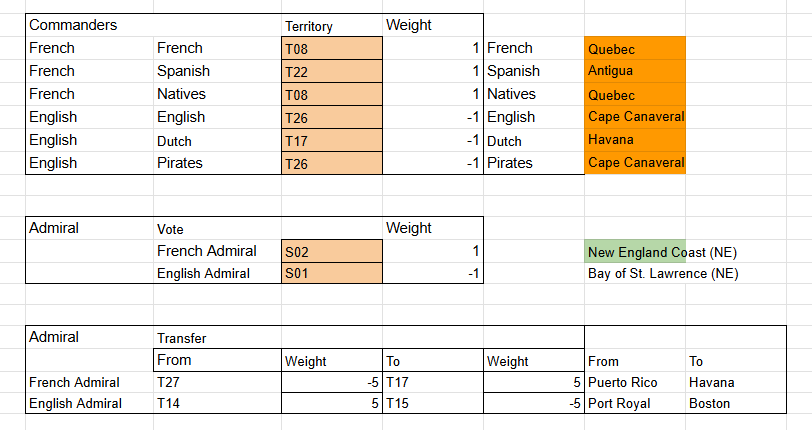Select the Natives cell next to T08
The width and height of the screenshot is (812, 430).
click(x=217, y=94)
